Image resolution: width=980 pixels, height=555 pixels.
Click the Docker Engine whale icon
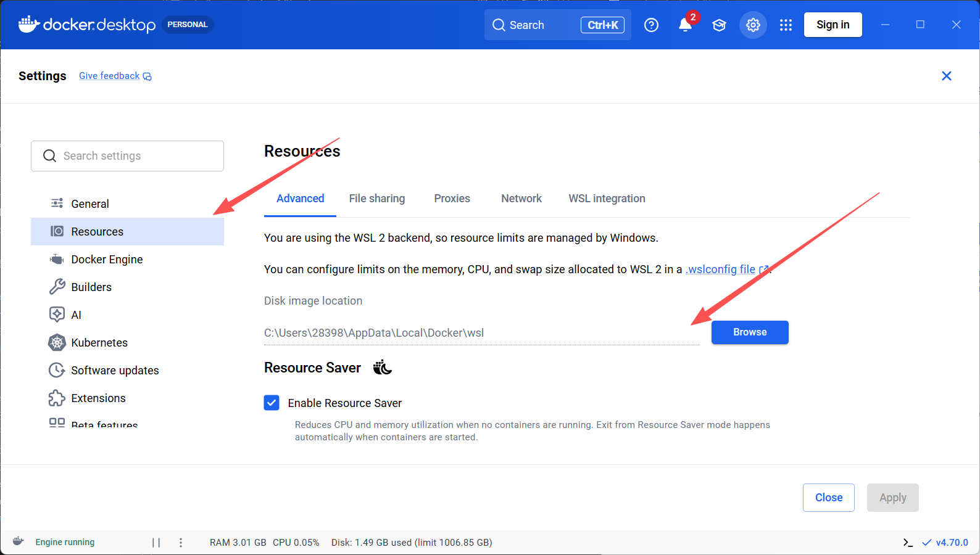point(57,259)
